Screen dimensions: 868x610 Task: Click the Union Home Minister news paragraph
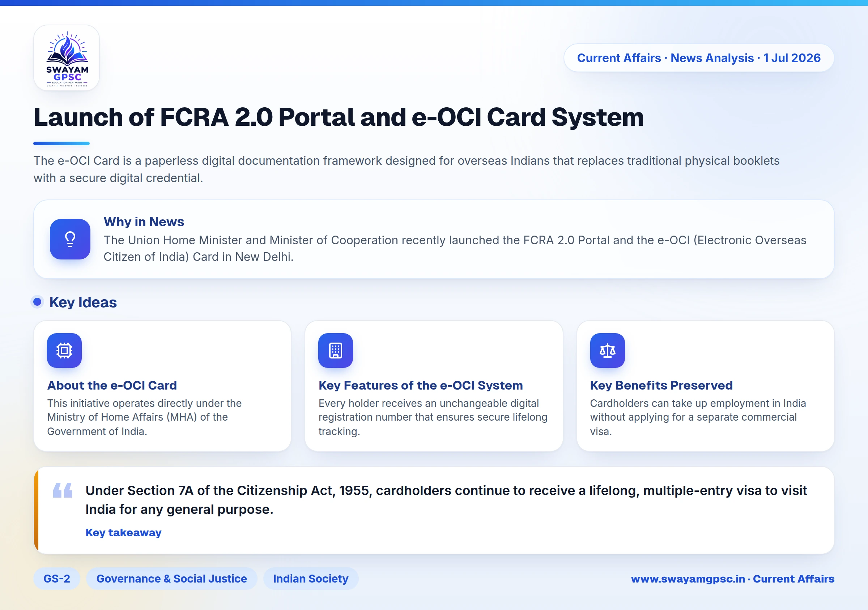(455, 248)
